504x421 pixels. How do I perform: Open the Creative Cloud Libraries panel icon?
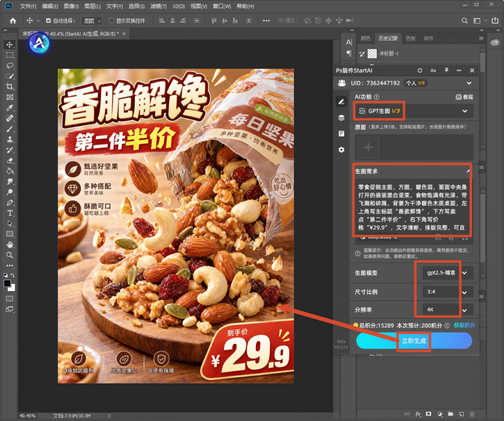[x=495, y=42]
